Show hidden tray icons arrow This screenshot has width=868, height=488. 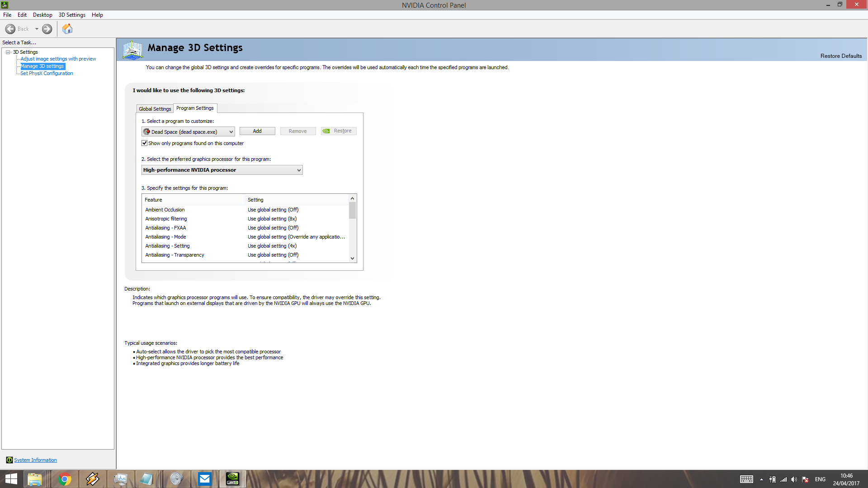pos(761,479)
